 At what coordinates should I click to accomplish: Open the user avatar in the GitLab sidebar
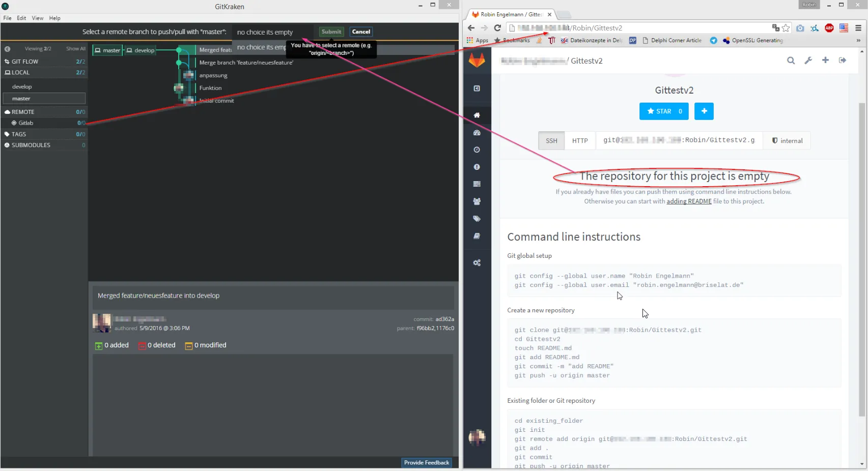pyautogui.click(x=477, y=437)
